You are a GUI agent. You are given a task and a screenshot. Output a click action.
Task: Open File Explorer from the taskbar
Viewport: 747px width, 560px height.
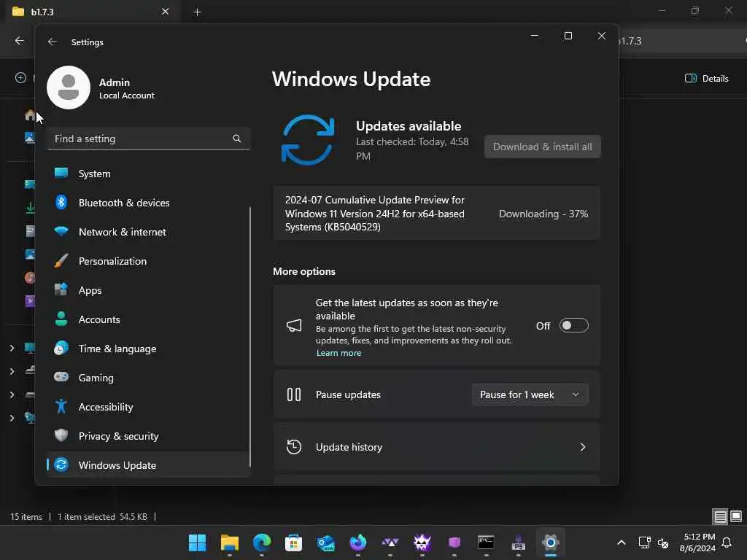tap(230, 542)
